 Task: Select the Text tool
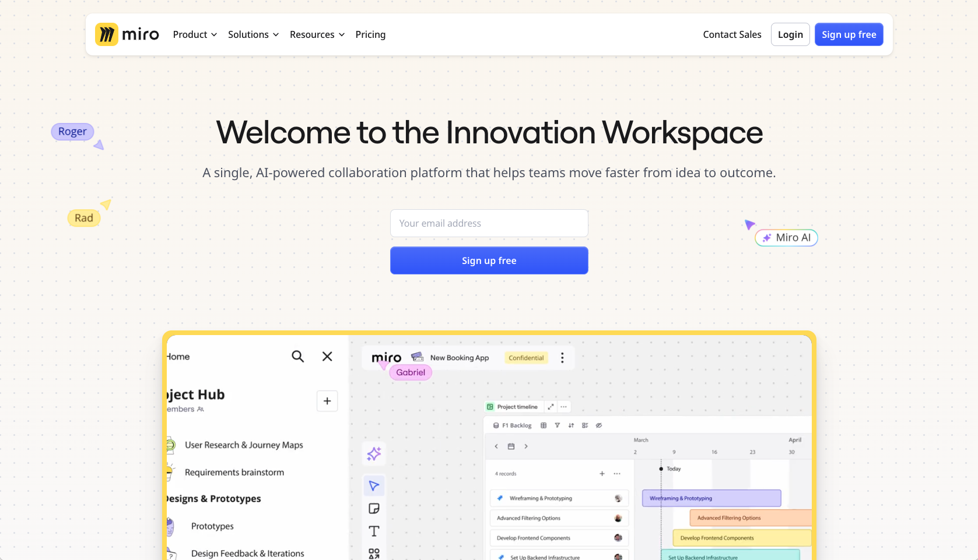[374, 531]
